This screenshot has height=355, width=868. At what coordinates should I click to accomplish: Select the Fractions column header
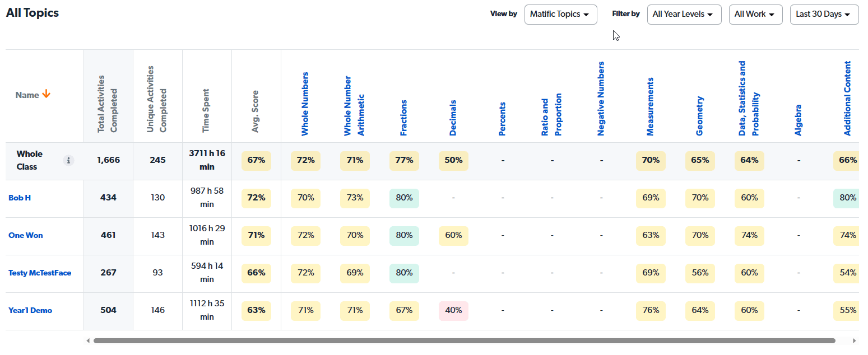pos(404,118)
